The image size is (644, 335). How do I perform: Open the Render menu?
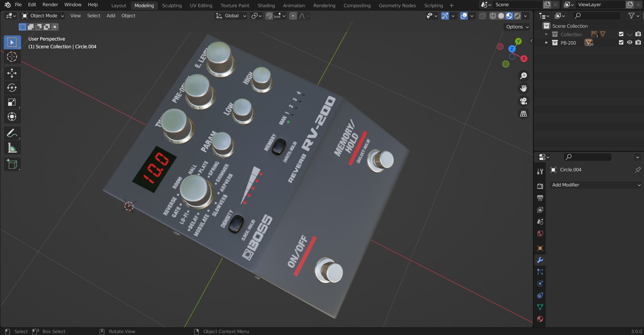(50, 5)
